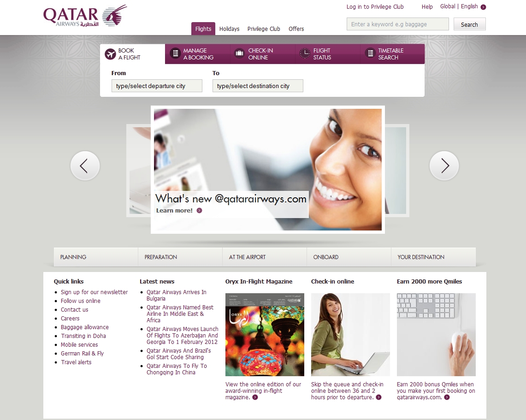Open the Follow us online link
Image resolution: width=526 pixels, height=420 pixels.
click(81, 301)
